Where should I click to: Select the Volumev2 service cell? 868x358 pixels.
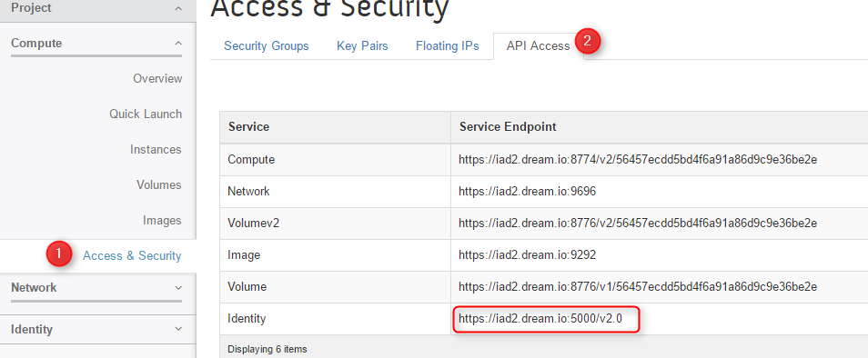tap(336, 224)
